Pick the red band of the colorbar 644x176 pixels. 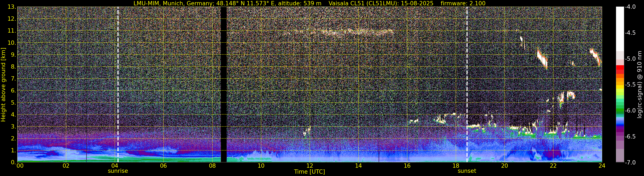[x=620, y=68]
